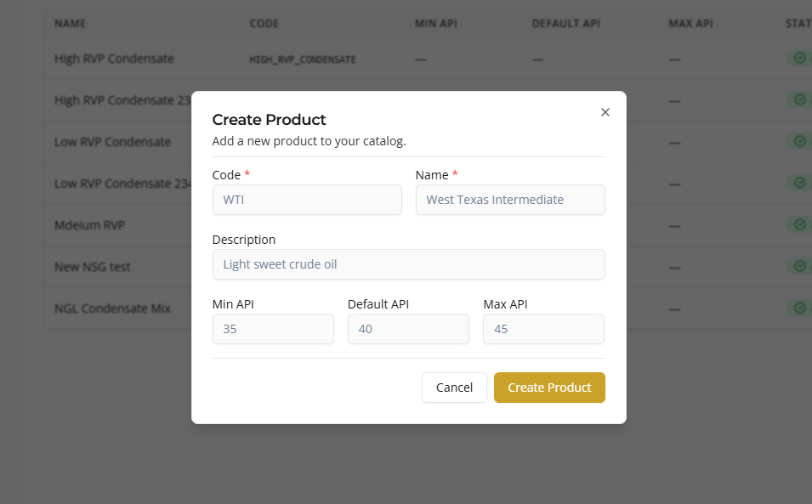
Task: Click New NSG test row name
Action: pyautogui.click(x=92, y=267)
